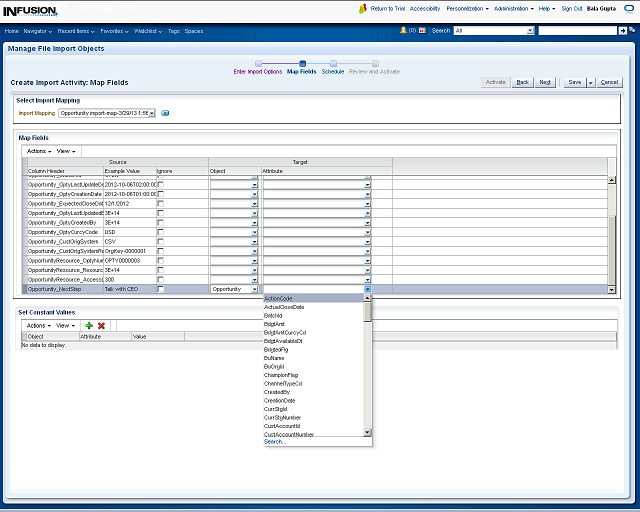
Task: Toggle Ignore checkbox for Opportunity_NextStep row
Action: tap(161, 289)
